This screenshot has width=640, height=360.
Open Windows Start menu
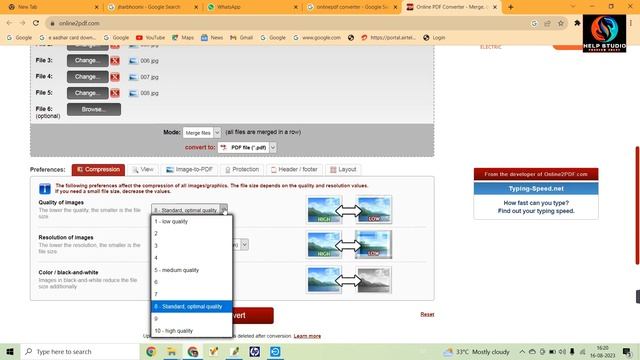pyautogui.click(x=10, y=351)
